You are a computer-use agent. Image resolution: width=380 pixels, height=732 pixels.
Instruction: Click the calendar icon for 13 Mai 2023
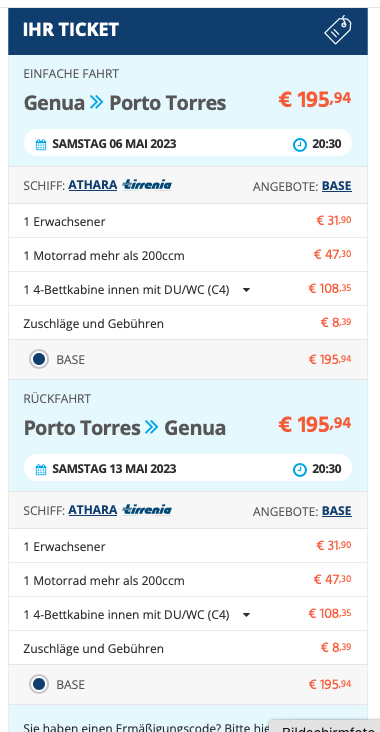(41, 469)
